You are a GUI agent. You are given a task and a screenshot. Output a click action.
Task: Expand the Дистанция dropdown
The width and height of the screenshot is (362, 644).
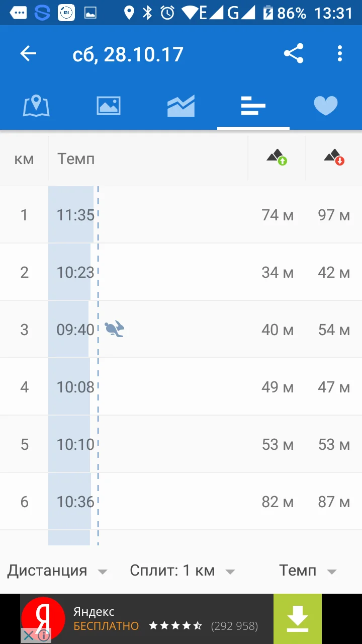(x=57, y=571)
